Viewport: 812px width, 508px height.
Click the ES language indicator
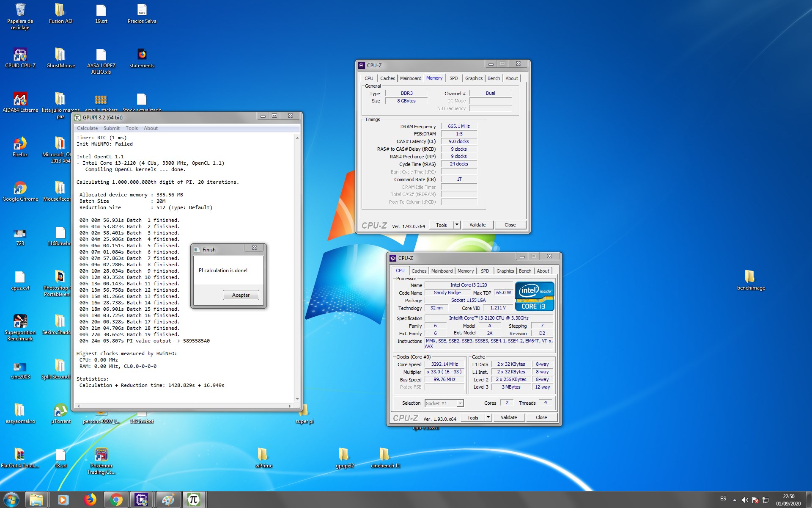click(x=723, y=499)
